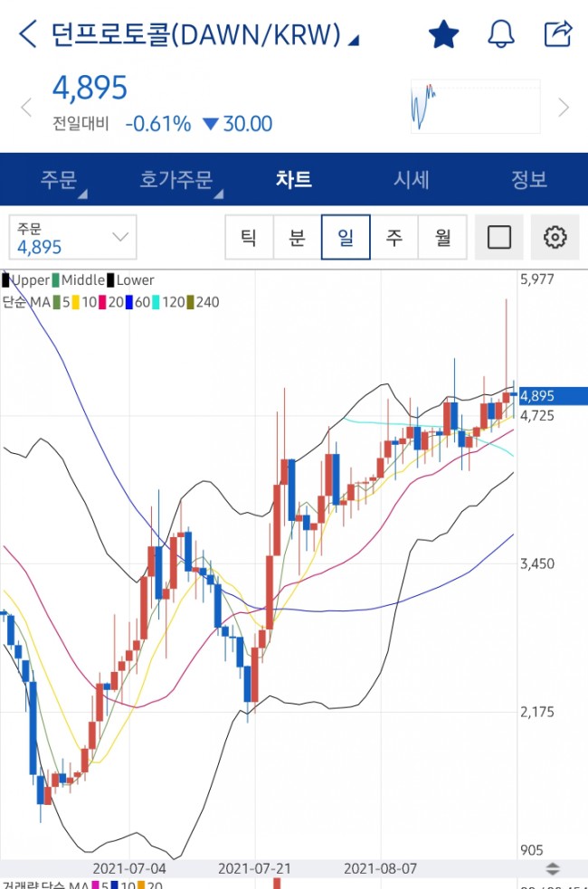588x889 pixels.
Task: Open coin selector next to DAWN/KRW title
Action: pyautogui.click(x=353, y=39)
